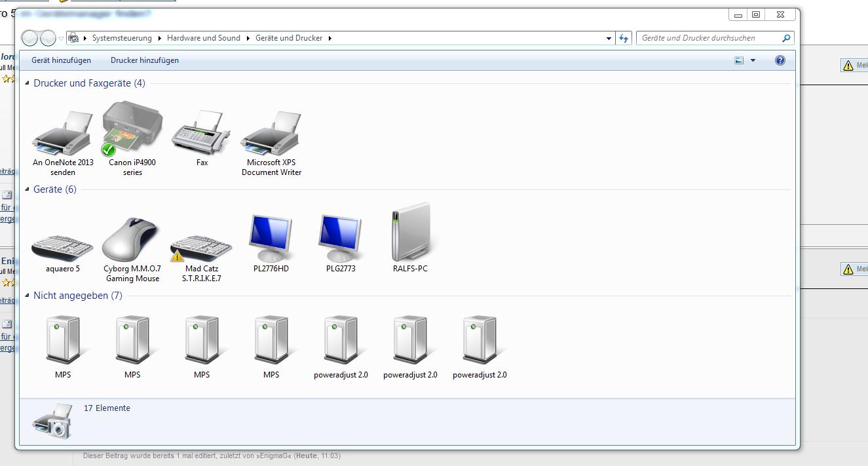This screenshot has width=868, height=466.
Task: Select the PLG2773 monitor
Action: (341, 243)
